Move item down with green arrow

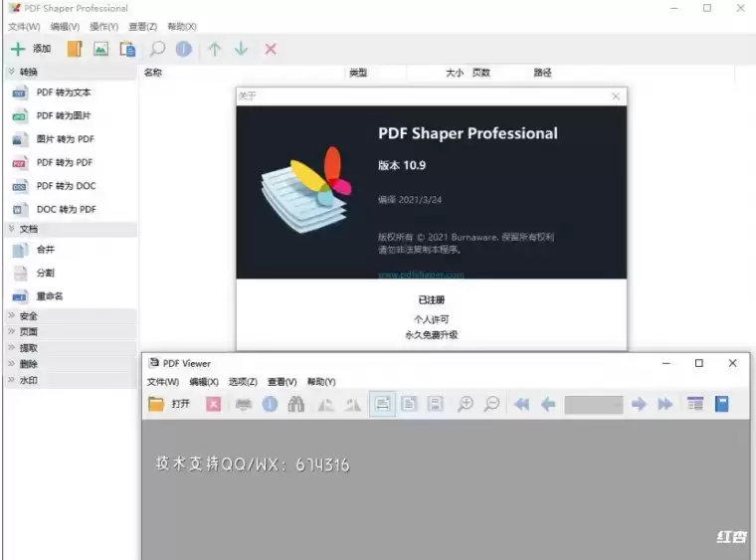pos(241,49)
